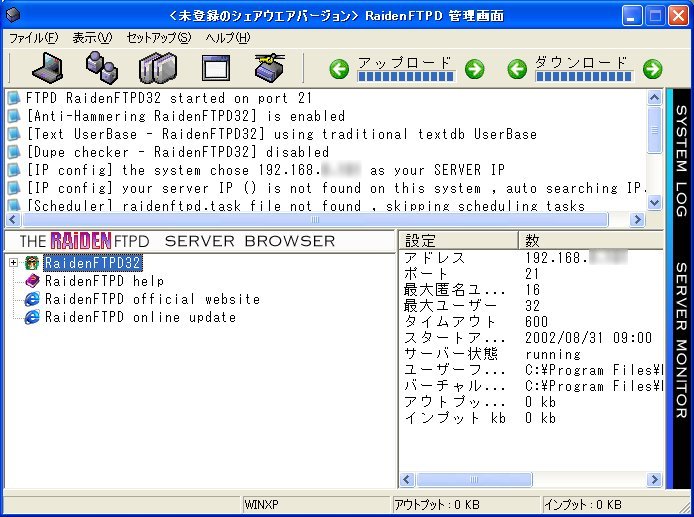694x517 pixels.
Task: Click log line 'started on port 21'
Action: (169, 98)
